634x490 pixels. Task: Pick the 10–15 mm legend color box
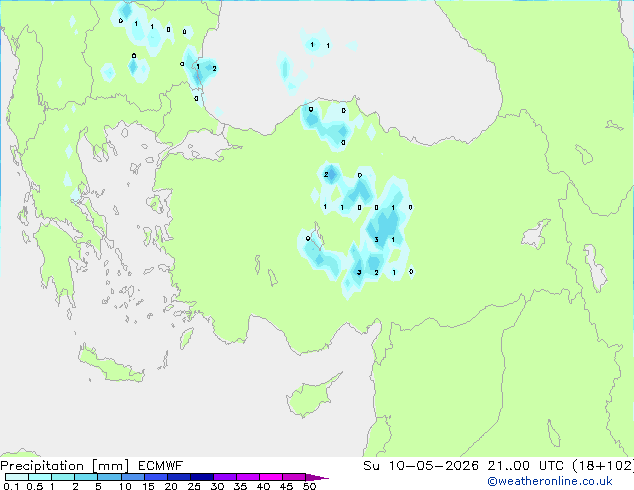point(133,477)
